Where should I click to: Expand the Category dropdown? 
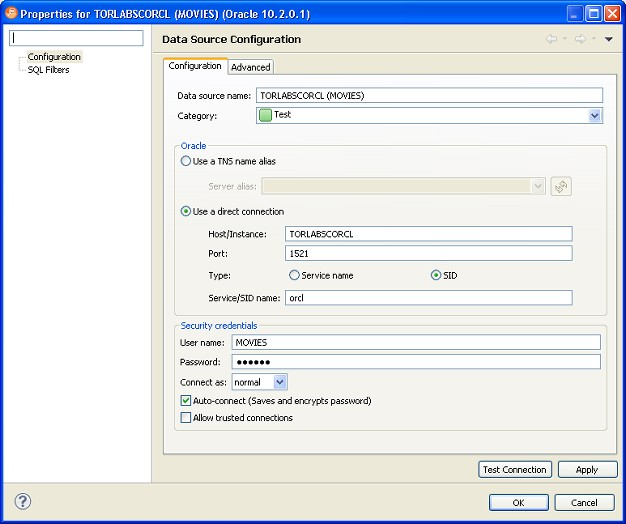(595, 116)
